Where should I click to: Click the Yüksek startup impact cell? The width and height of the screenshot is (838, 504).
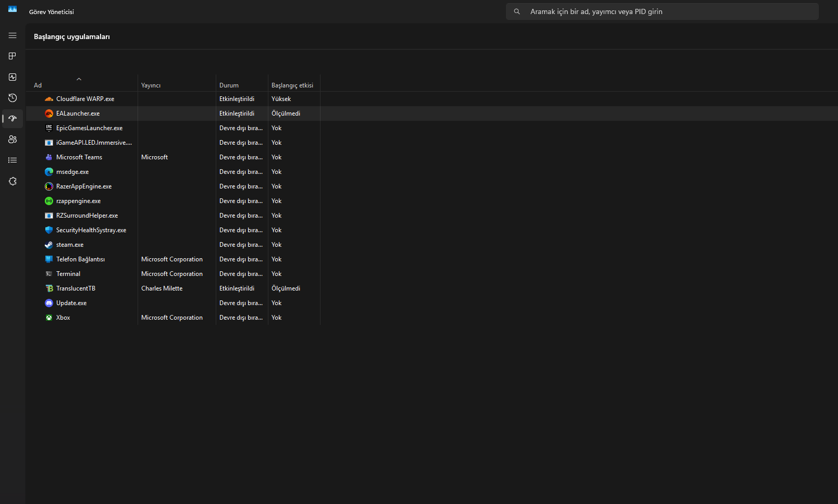281,99
